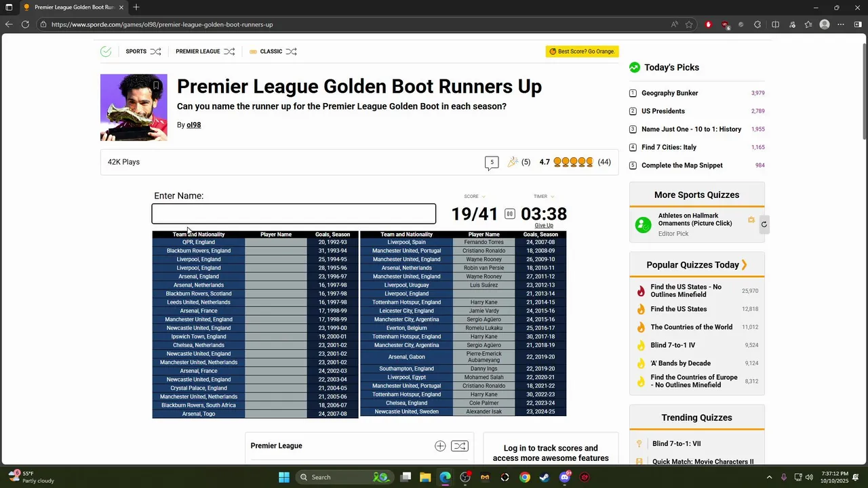
Task: Open author ol98 profile link
Action: tap(194, 125)
